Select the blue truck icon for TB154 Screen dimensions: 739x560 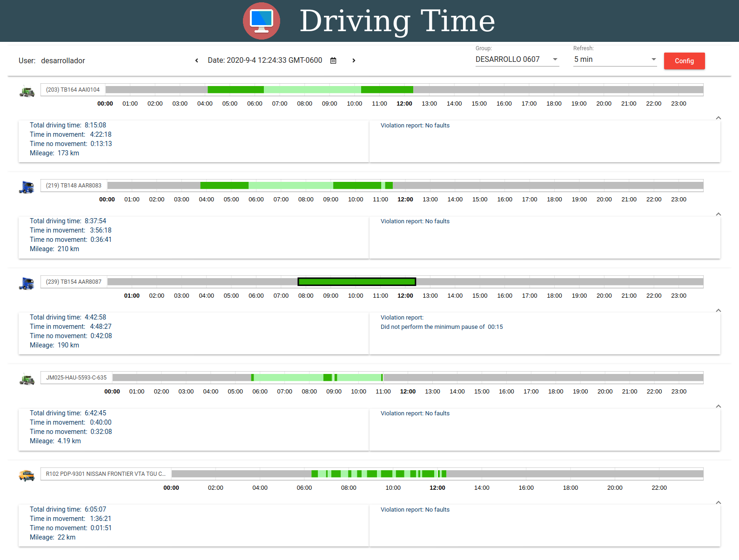(x=27, y=283)
